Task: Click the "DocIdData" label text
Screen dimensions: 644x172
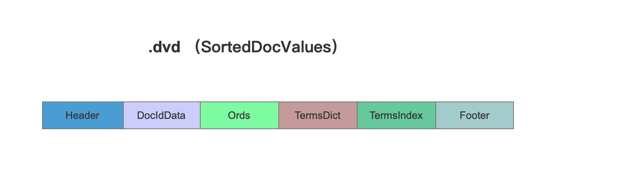Action: [x=161, y=115]
